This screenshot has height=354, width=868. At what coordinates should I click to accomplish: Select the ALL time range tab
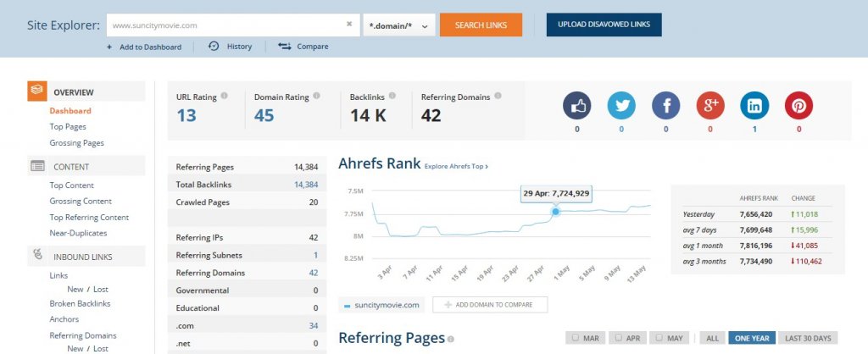[712, 337]
